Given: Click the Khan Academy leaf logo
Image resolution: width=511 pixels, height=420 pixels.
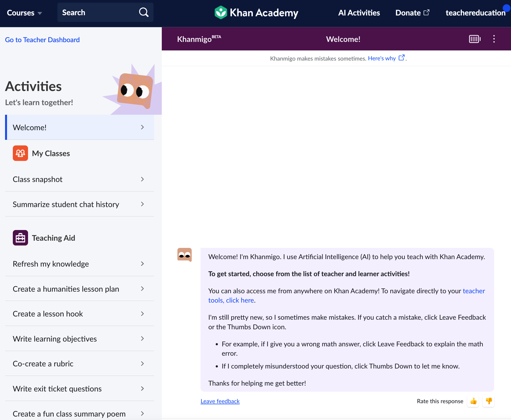Looking at the screenshot, I should pyautogui.click(x=221, y=13).
